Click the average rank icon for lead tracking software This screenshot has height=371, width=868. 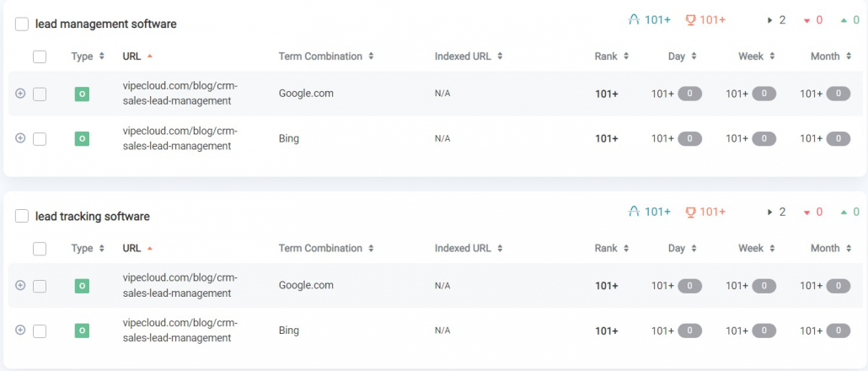(635, 212)
